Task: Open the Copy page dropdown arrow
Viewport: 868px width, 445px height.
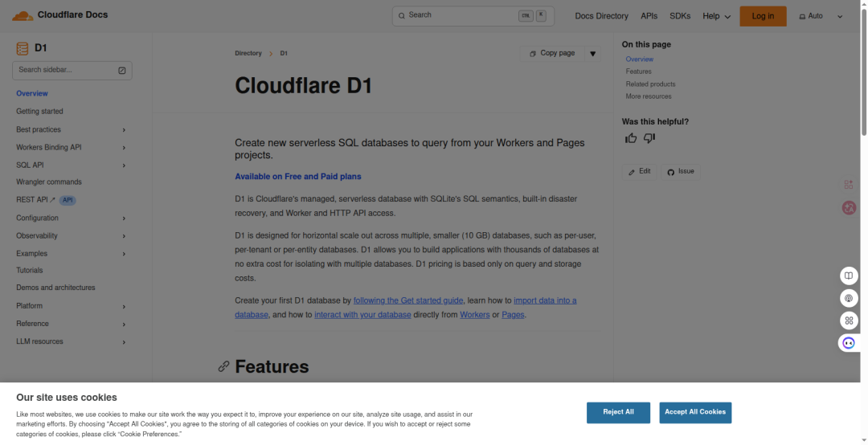Action: tap(593, 54)
